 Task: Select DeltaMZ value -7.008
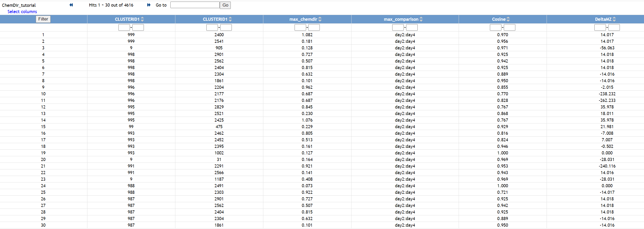607,133
